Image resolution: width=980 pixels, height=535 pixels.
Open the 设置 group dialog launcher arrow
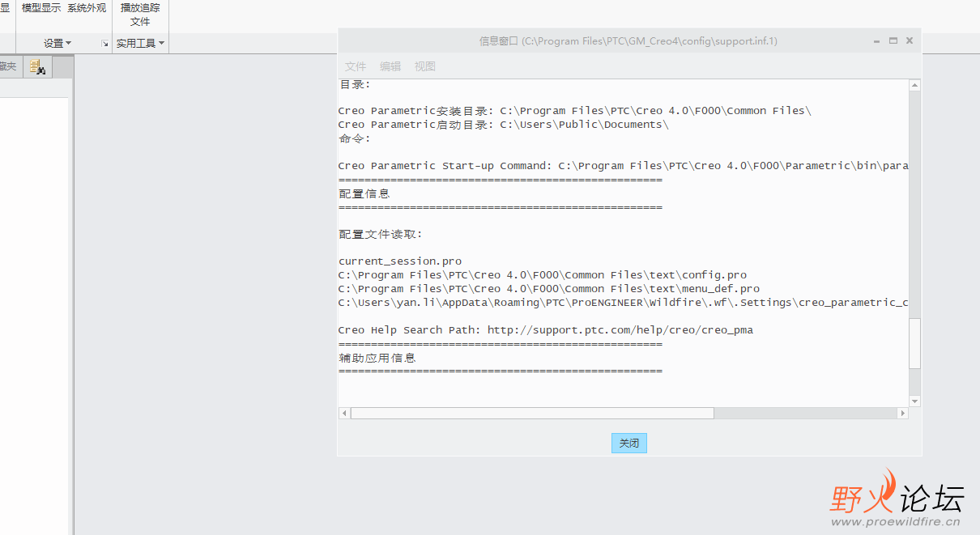[x=105, y=44]
